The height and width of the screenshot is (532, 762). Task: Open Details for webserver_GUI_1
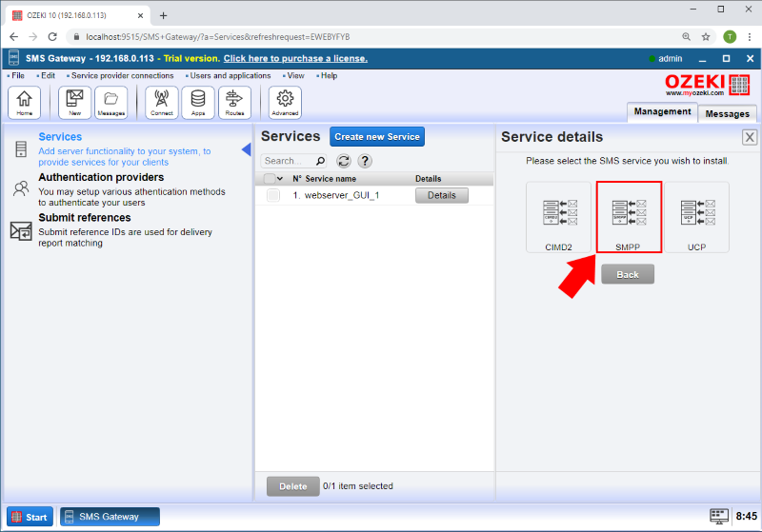pos(442,196)
